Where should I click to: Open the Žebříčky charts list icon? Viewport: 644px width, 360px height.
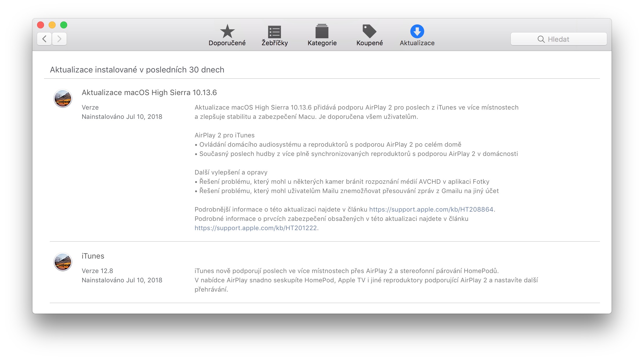point(275,32)
